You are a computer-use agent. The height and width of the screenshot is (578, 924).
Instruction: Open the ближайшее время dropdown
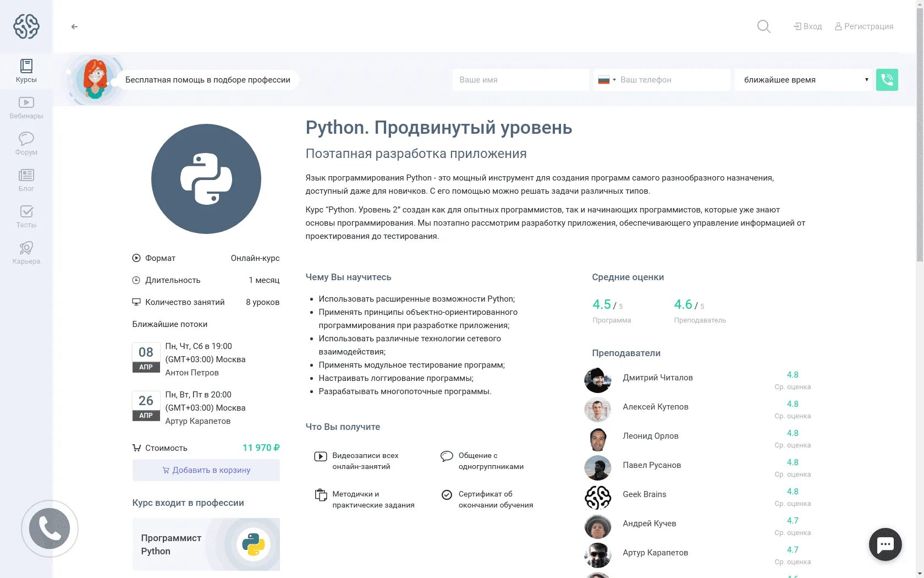tap(804, 80)
